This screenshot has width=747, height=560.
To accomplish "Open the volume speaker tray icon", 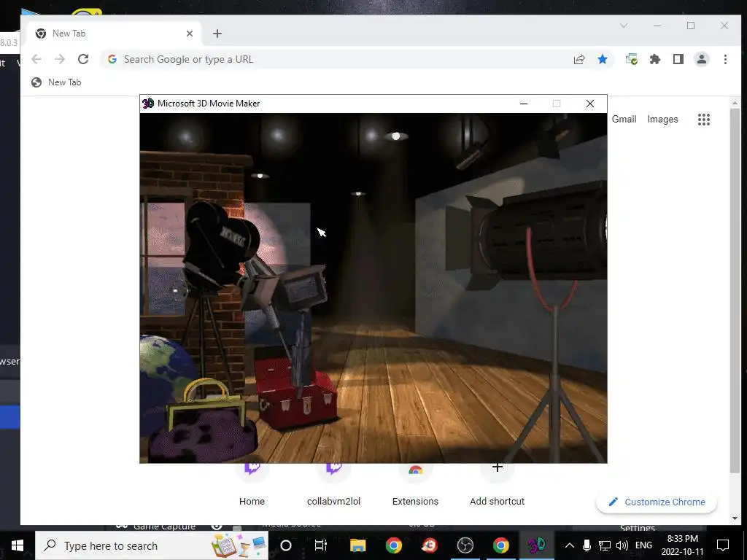I will point(622,545).
